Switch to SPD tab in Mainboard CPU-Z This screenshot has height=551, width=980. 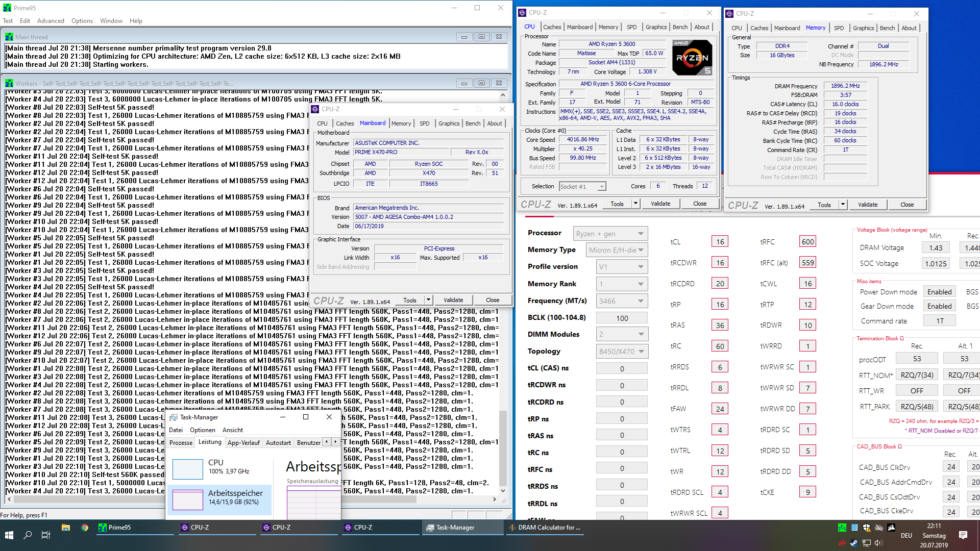click(x=424, y=123)
